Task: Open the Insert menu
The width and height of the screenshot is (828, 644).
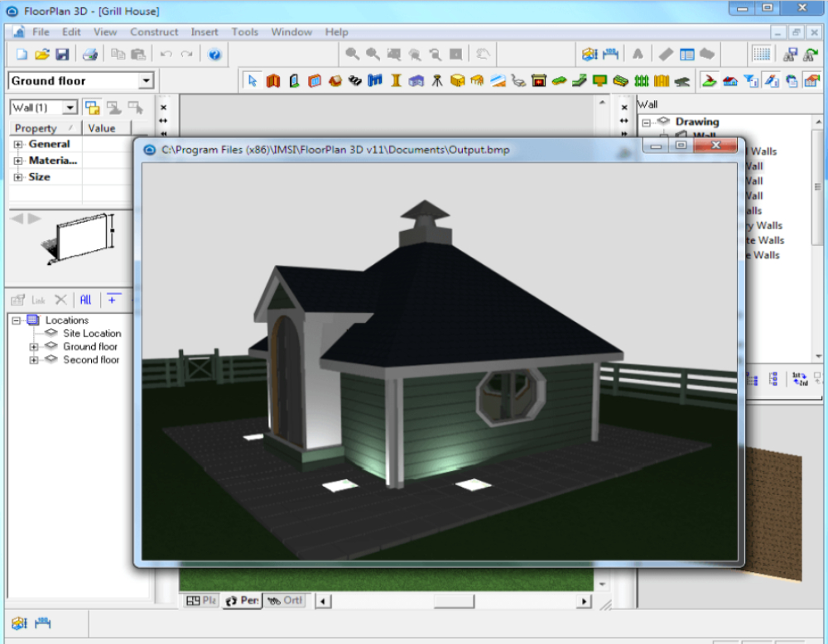Action: [205, 31]
